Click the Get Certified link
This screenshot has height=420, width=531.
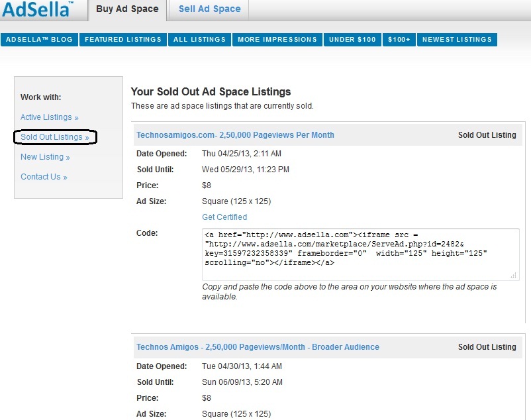tap(224, 217)
